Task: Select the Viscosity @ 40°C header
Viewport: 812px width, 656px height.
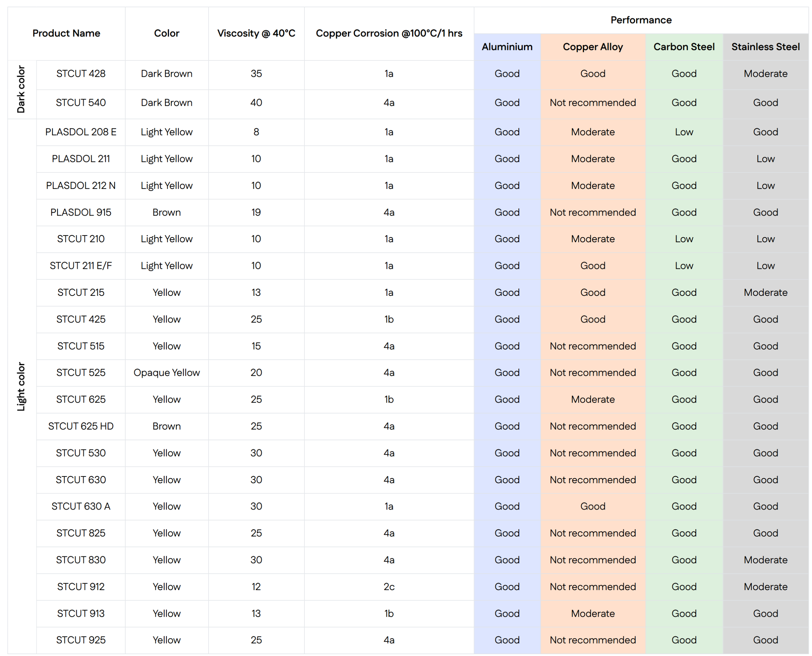Action: pos(256,33)
